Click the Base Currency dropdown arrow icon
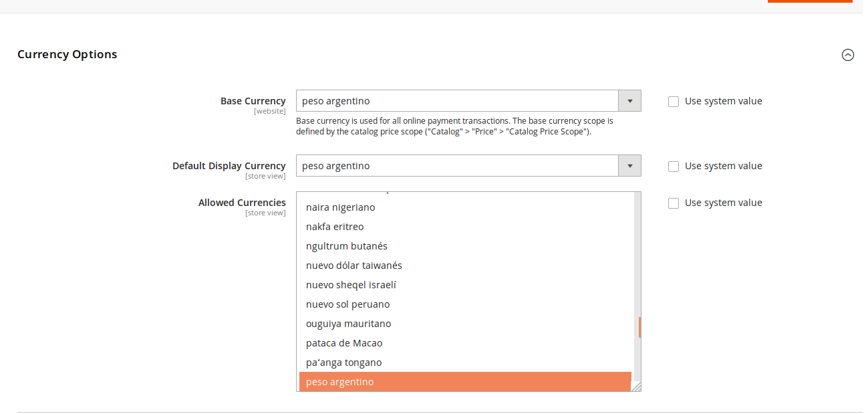Screen dimensions: 868x414 tap(629, 100)
